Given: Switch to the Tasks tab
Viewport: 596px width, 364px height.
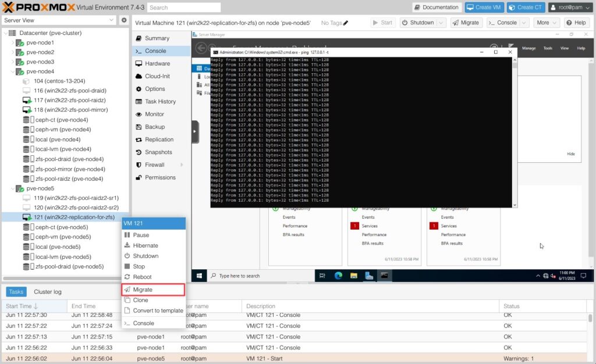Looking at the screenshot, I should coord(16,291).
